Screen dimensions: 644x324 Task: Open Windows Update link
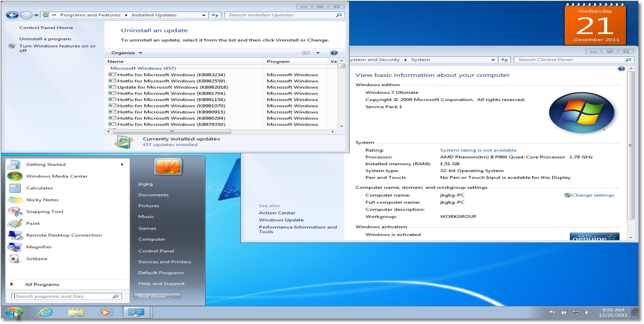[281, 220]
